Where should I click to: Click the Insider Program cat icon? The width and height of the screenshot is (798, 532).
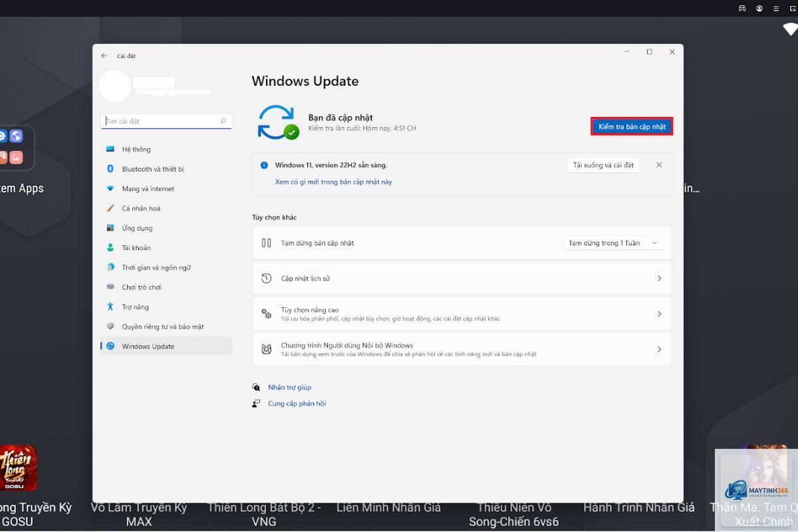(267, 349)
